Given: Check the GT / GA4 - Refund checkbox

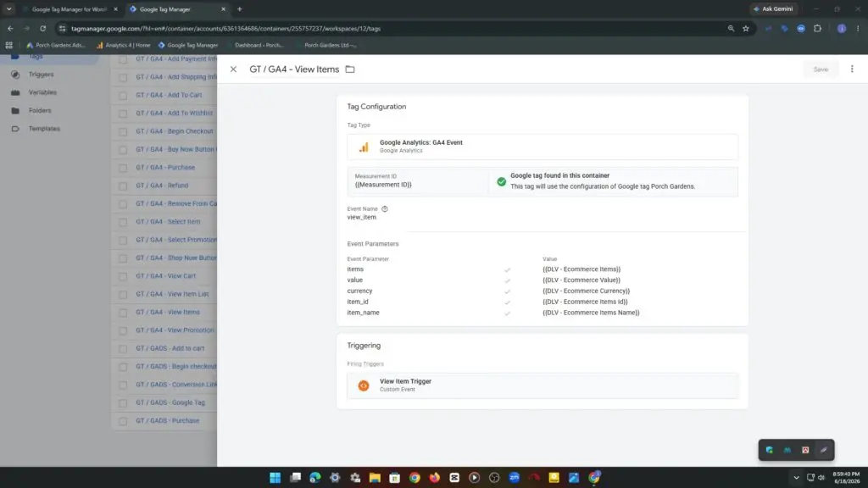Looking at the screenshot, I should pos(123,186).
